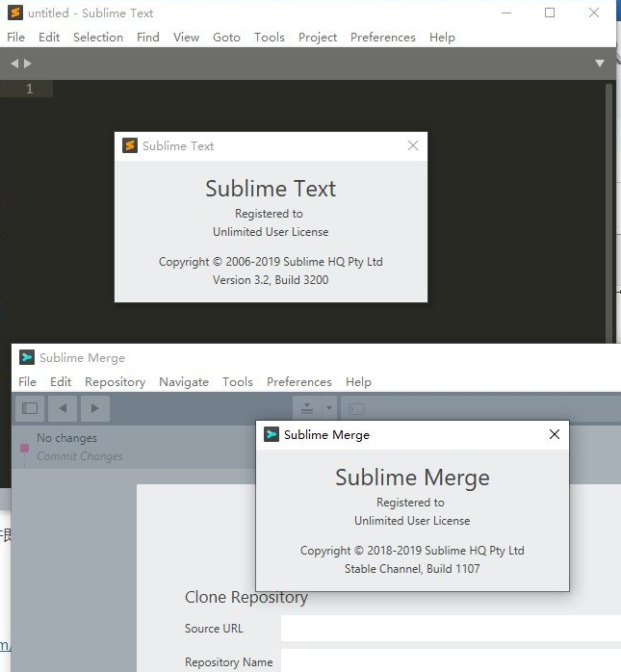Screen dimensions: 621x672
Task: Select the Commit Changes entry
Action: (79, 456)
